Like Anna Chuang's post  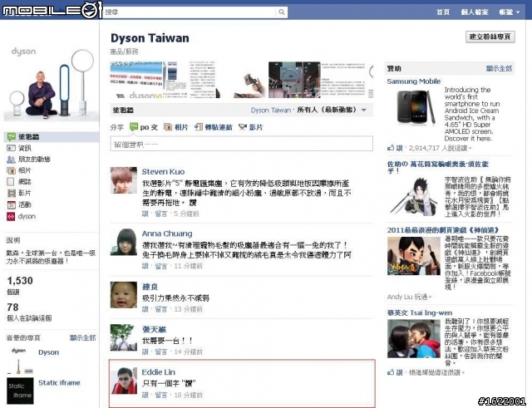[145, 266]
